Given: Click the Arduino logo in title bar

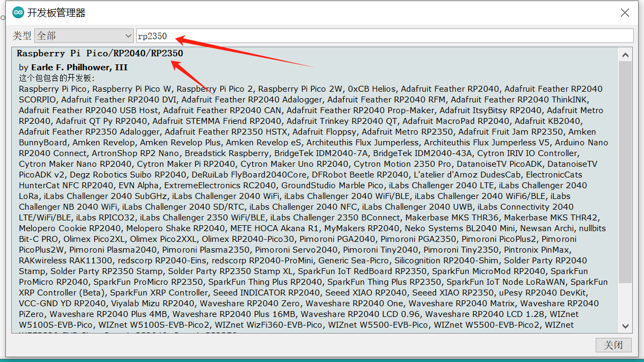Looking at the screenshot, I should click(x=18, y=12).
